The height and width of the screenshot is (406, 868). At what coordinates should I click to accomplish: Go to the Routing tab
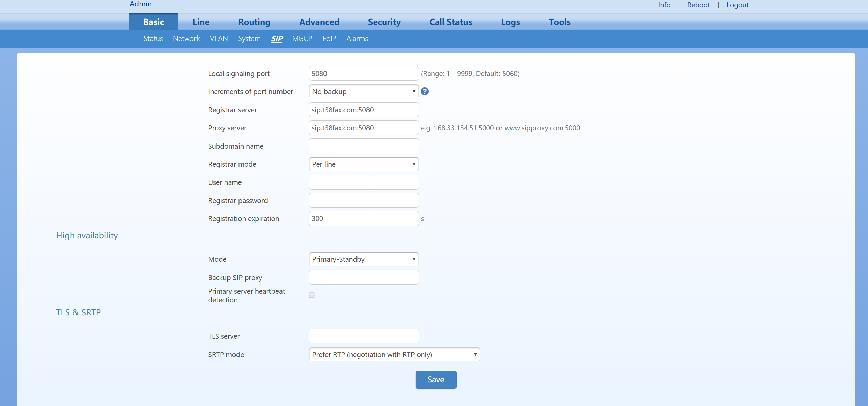(254, 22)
